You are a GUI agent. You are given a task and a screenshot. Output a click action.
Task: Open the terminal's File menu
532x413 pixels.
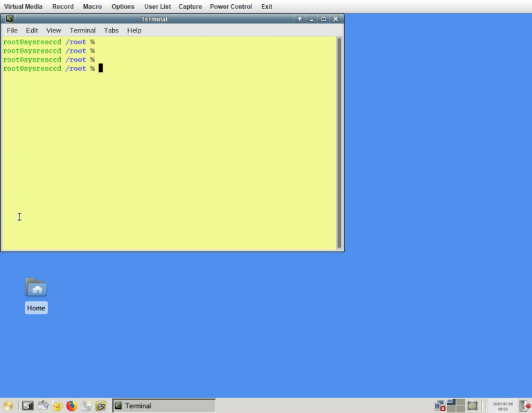[x=12, y=30]
